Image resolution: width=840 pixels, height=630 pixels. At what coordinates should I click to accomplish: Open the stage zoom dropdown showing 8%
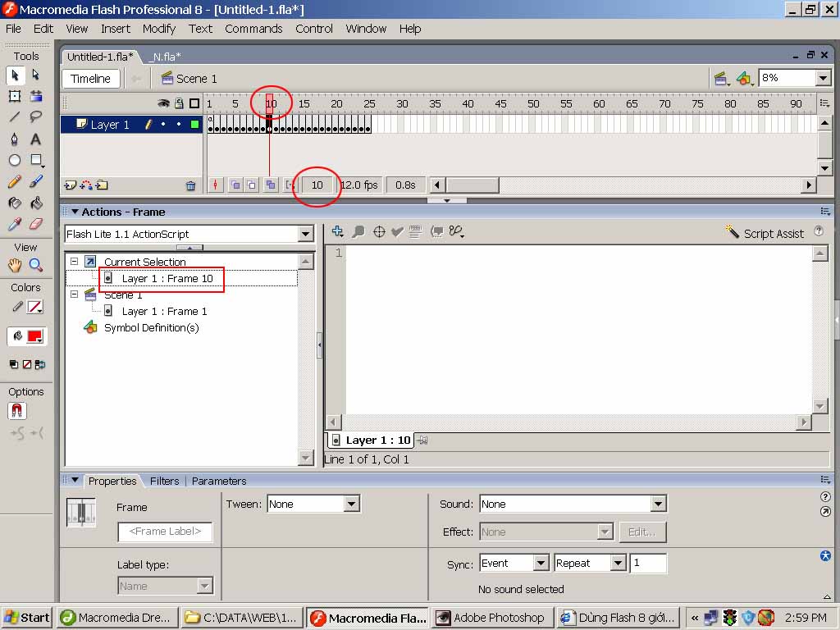(x=824, y=78)
